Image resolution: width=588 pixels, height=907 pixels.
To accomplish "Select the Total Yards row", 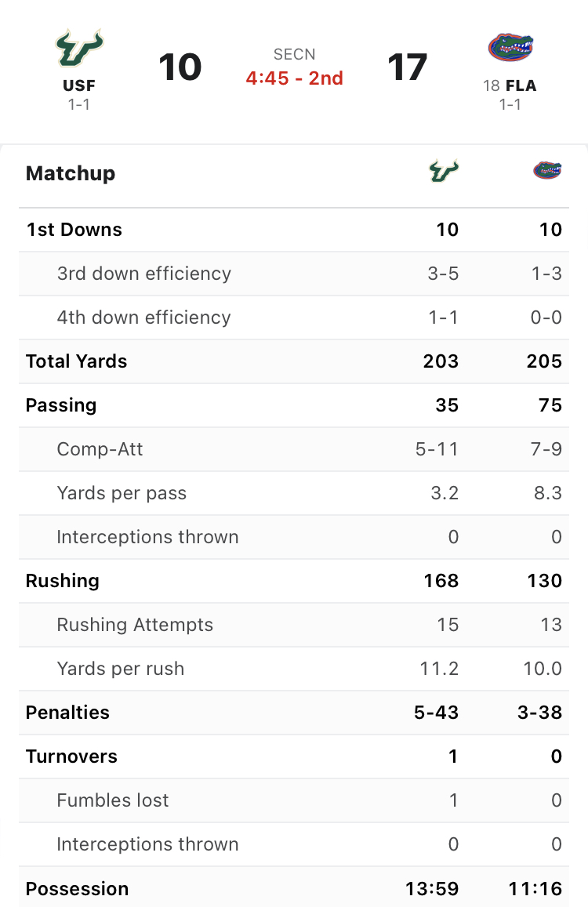I will pyautogui.click(x=294, y=361).
